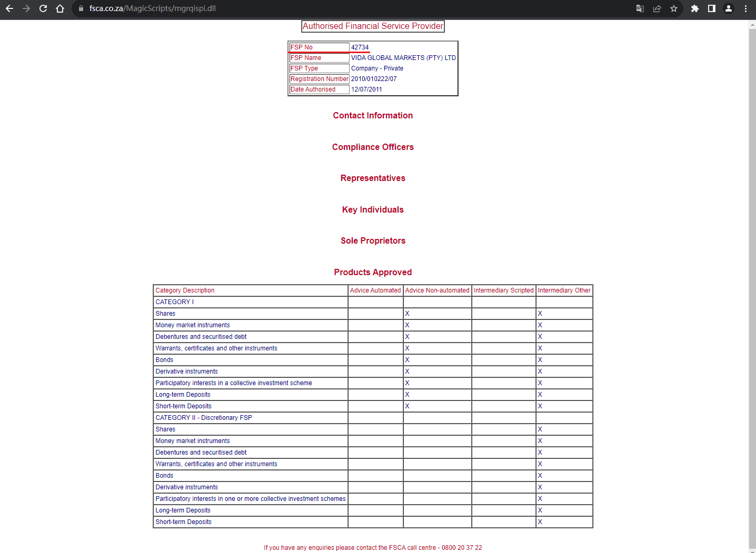This screenshot has width=756, height=553.
Task: Open Chrome three-dot menu
Action: [x=745, y=8]
